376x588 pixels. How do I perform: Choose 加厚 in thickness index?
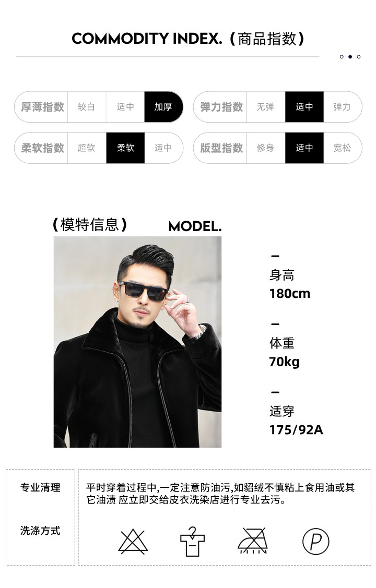pos(163,107)
